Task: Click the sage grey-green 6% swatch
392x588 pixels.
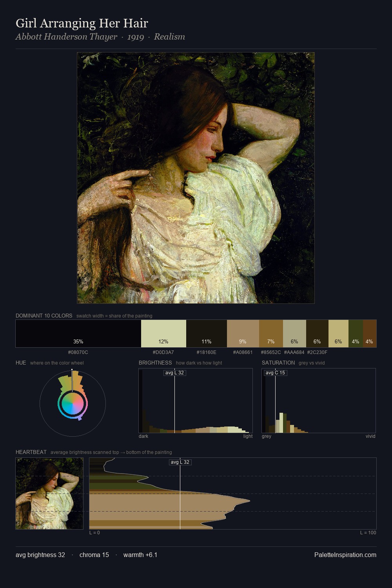Action: tap(294, 334)
